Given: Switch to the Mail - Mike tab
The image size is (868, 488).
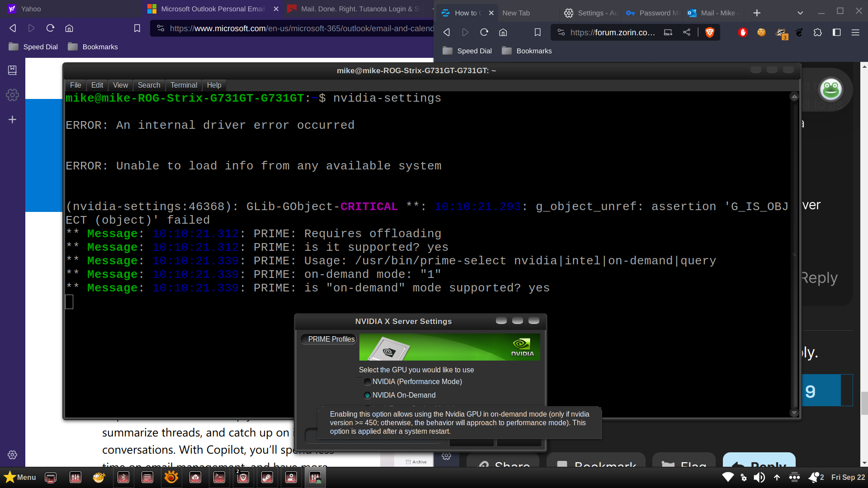Looking at the screenshot, I should pos(713,13).
